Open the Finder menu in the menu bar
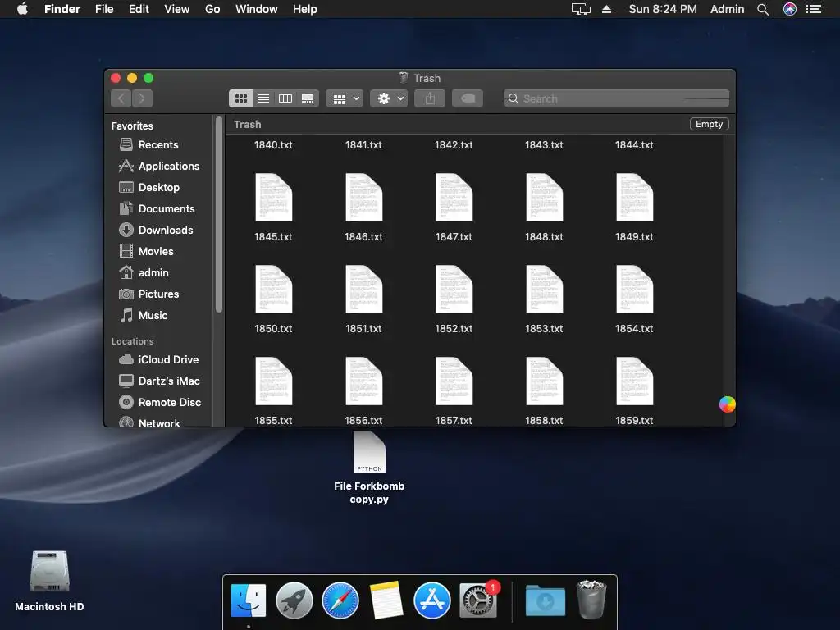This screenshot has height=630, width=840. point(62,9)
